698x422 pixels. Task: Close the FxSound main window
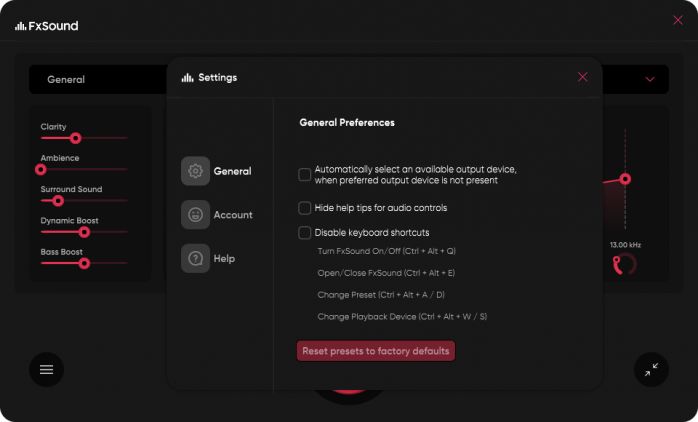(x=678, y=20)
